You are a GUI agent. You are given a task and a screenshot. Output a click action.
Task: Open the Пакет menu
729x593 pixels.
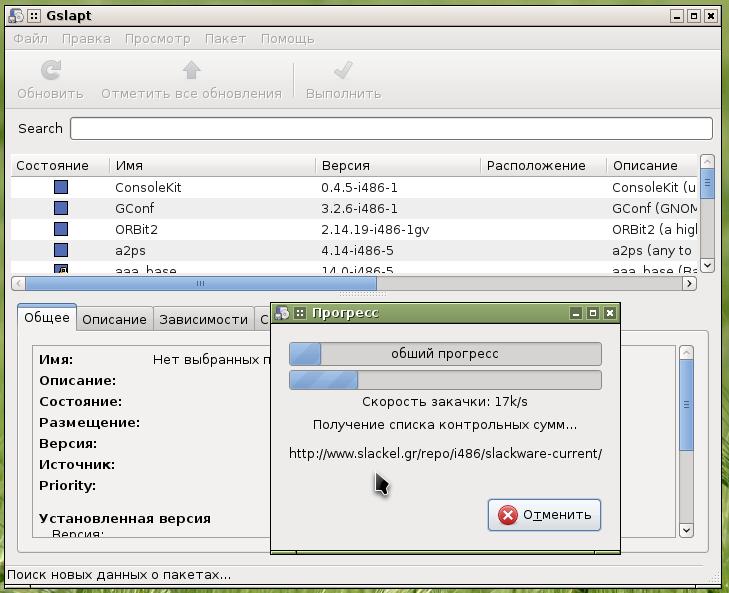pos(225,39)
